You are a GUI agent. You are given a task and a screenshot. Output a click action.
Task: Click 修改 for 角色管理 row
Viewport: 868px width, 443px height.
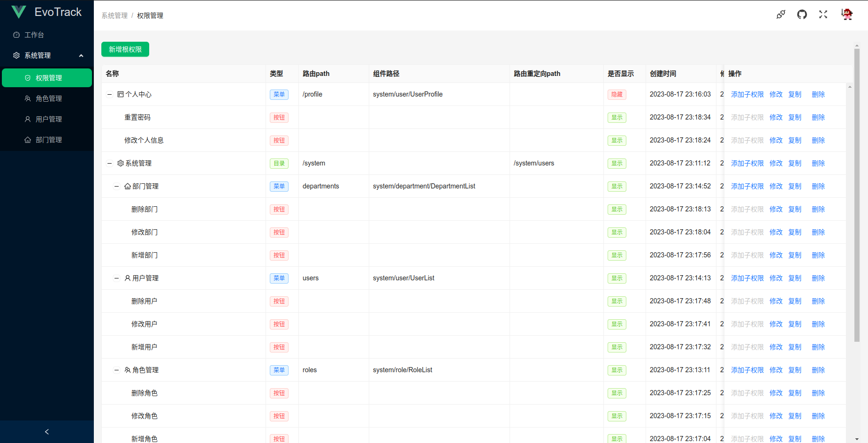tap(776, 370)
